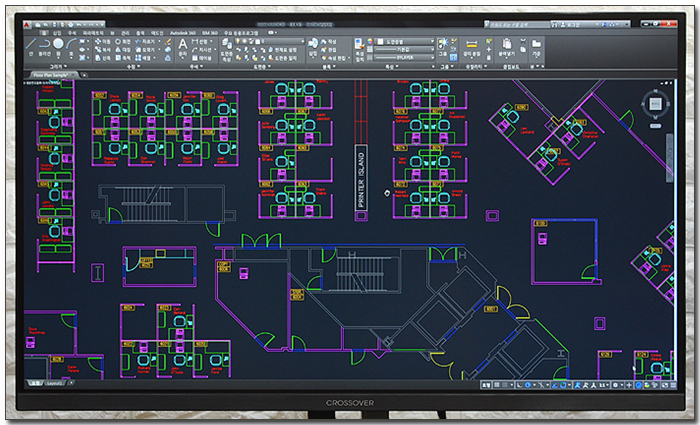Screen dimensions: 700x425
Task: Click the Insert block (삽입) icon
Action: click(x=313, y=46)
